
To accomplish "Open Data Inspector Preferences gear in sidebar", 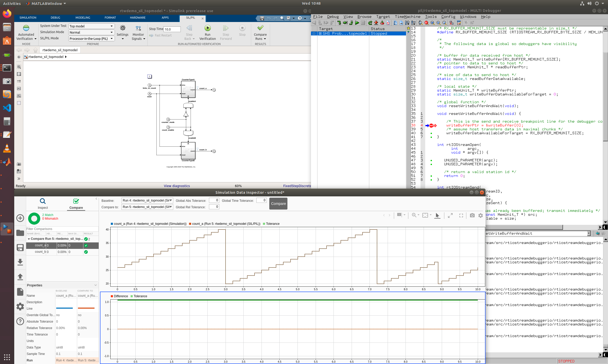I will (x=20, y=307).
